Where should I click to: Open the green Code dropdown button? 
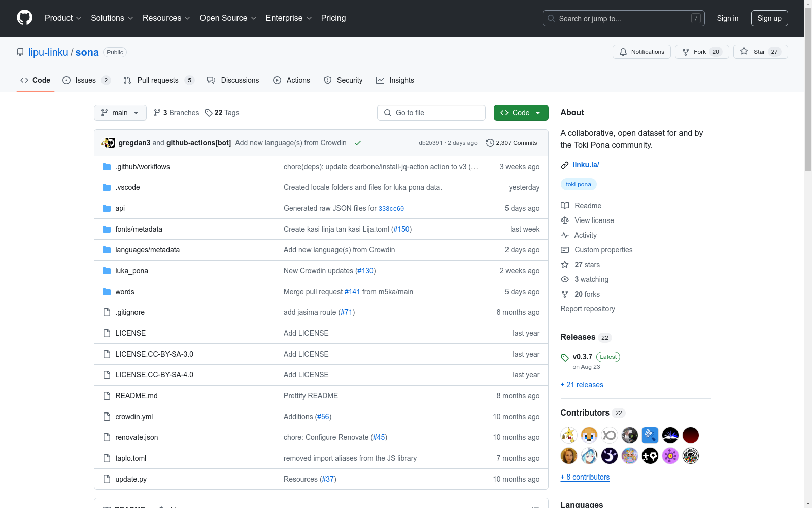click(x=521, y=113)
